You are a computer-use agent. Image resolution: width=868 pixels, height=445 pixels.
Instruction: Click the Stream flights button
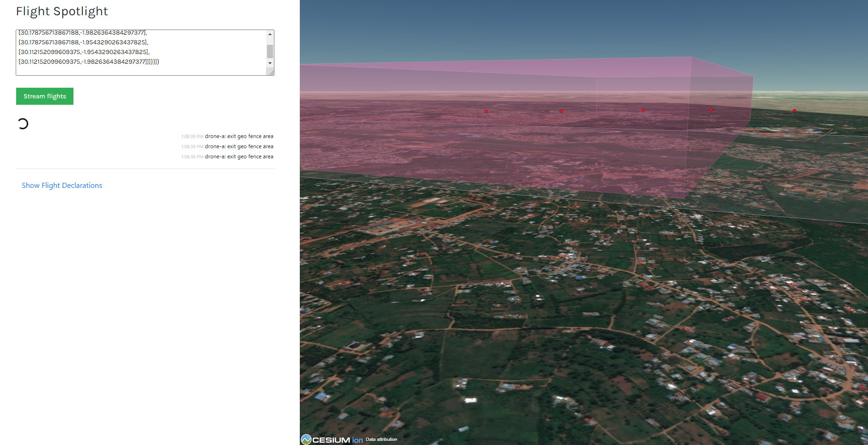(45, 96)
